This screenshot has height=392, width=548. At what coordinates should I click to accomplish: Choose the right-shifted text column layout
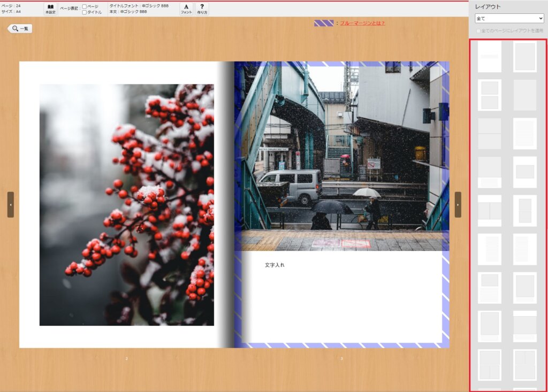489,249
